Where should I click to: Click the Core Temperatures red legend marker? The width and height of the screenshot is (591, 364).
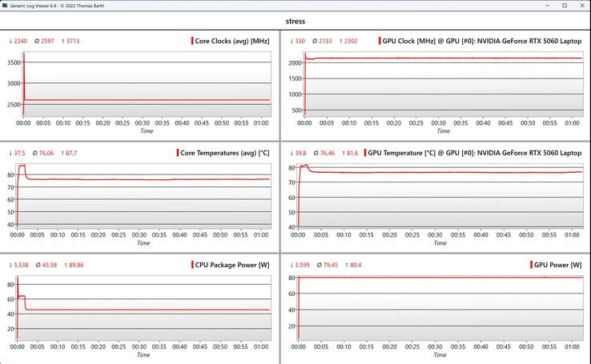click(178, 152)
